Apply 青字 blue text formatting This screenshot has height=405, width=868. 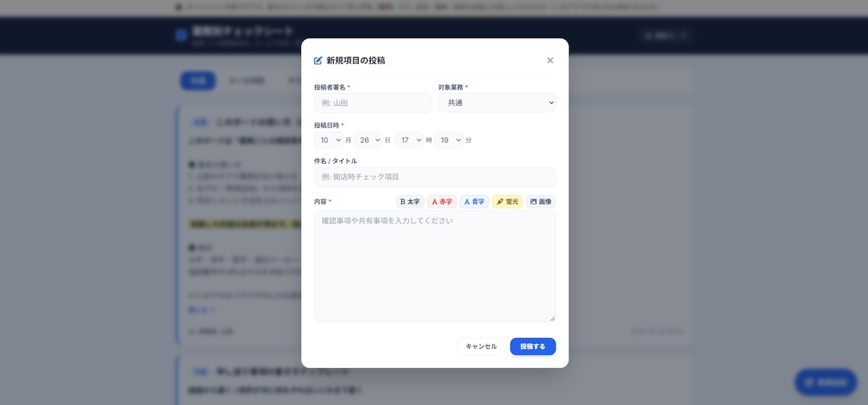(x=474, y=201)
